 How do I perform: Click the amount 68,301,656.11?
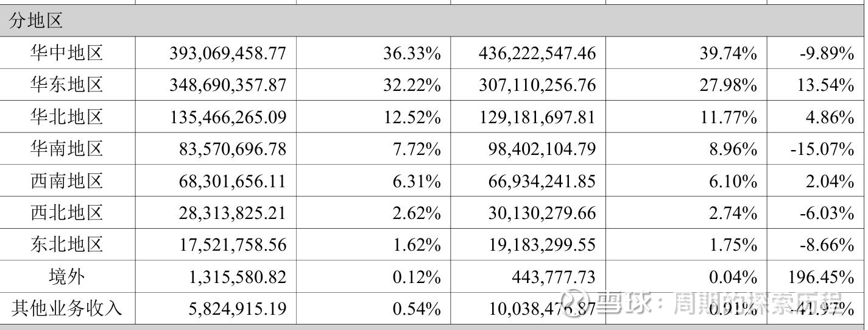[233, 181]
